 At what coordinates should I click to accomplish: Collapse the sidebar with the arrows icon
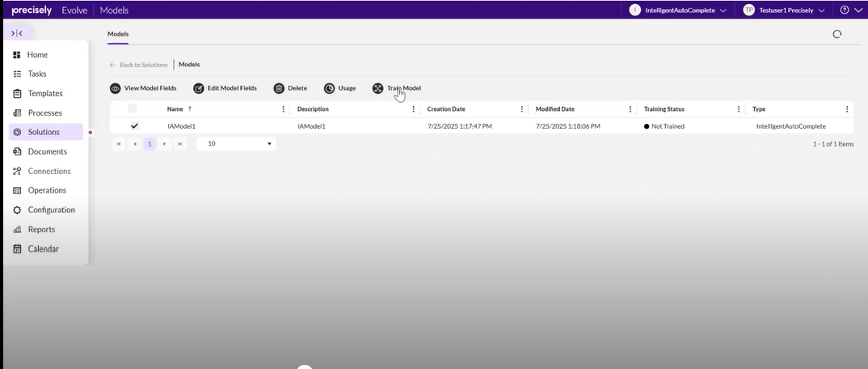17,33
